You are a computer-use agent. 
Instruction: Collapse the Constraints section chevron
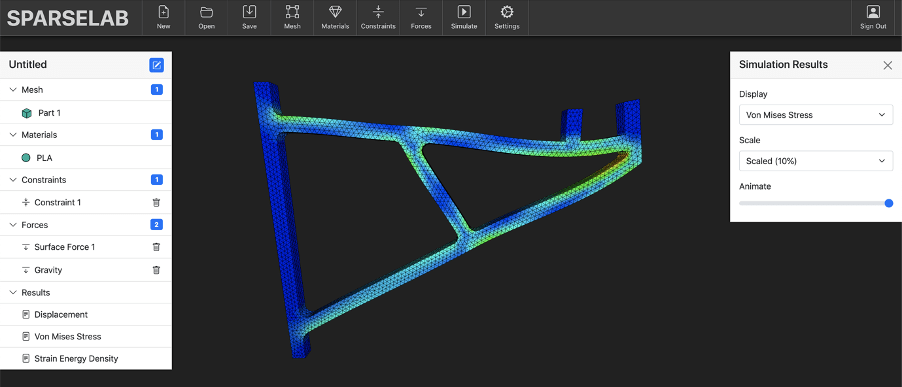tap(13, 180)
